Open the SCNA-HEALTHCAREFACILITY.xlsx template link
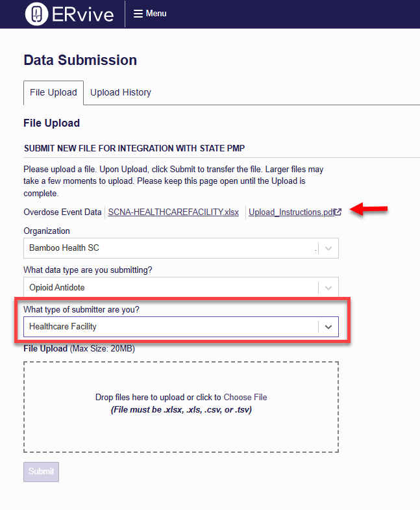Image resolution: width=420 pixels, height=510 pixels. (173, 212)
